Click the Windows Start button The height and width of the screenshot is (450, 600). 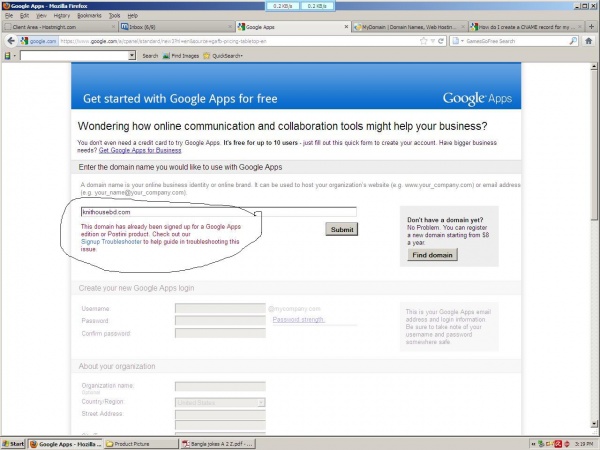[x=14, y=444]
